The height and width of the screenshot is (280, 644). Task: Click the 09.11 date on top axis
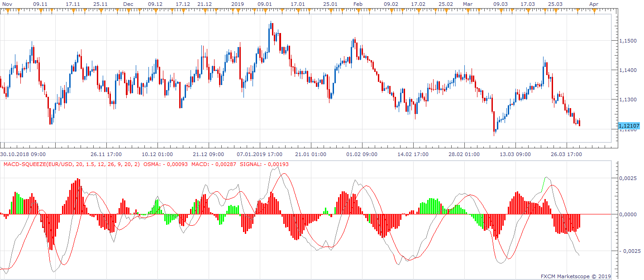click(41, 4)
